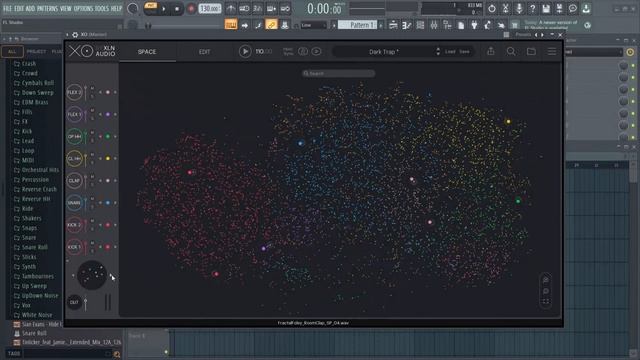Screen dimensions: 640x360
Task: Click Load in the XO preset bar
Action: click(x=450, y=51)
